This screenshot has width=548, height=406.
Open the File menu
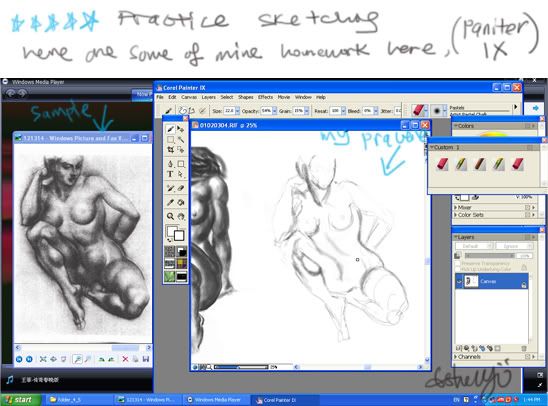click(160, 97)
